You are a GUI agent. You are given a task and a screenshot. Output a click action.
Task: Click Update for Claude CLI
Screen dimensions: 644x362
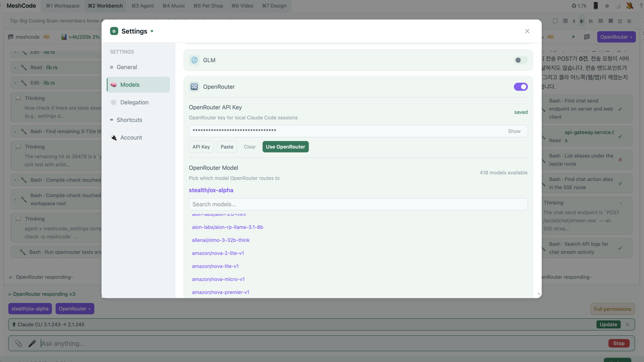coord(608,325)
